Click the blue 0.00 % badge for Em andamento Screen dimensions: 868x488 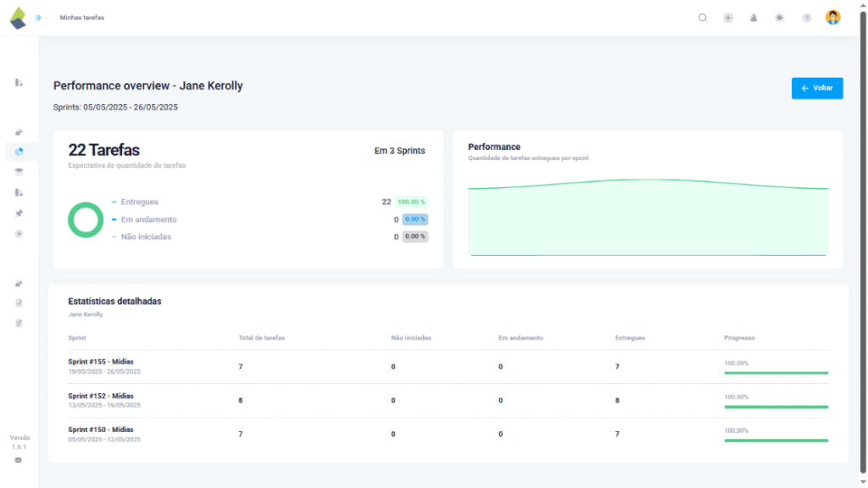[415, 219]
